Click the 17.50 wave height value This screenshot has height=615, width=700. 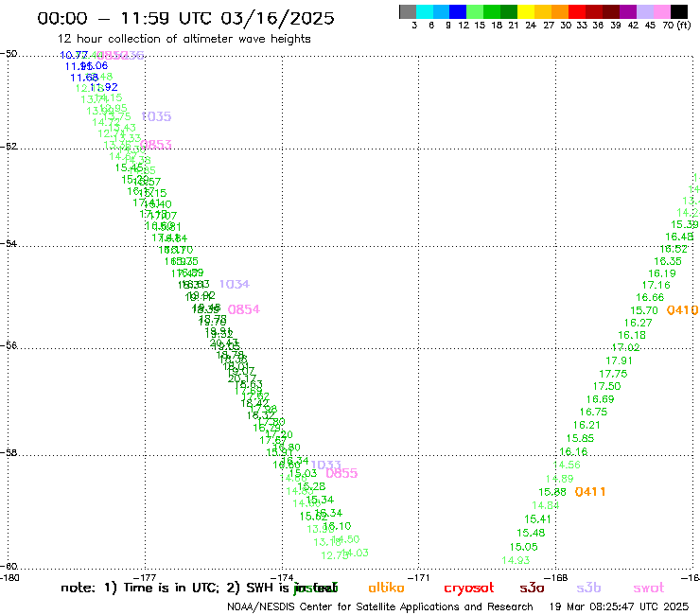coord(606,386)
